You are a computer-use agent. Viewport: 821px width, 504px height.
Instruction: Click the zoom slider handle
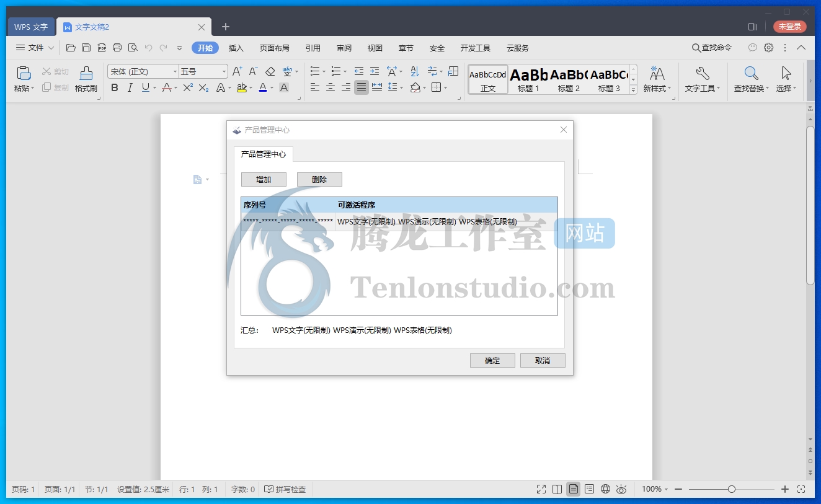pos(732,489)
